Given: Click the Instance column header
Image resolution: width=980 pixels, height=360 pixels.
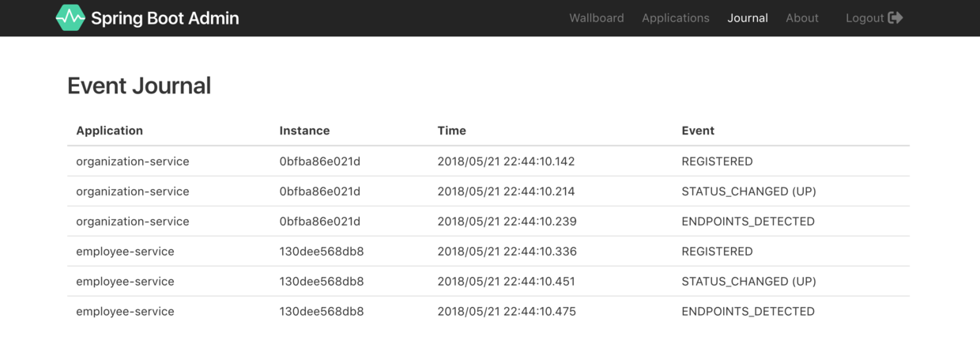Looking at the screenshot, I should point(304,131).
